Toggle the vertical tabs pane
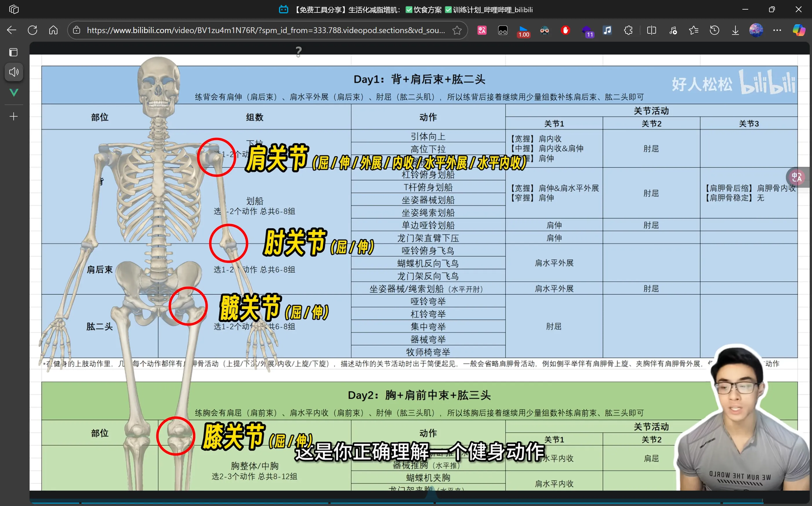 click(13, 52)
